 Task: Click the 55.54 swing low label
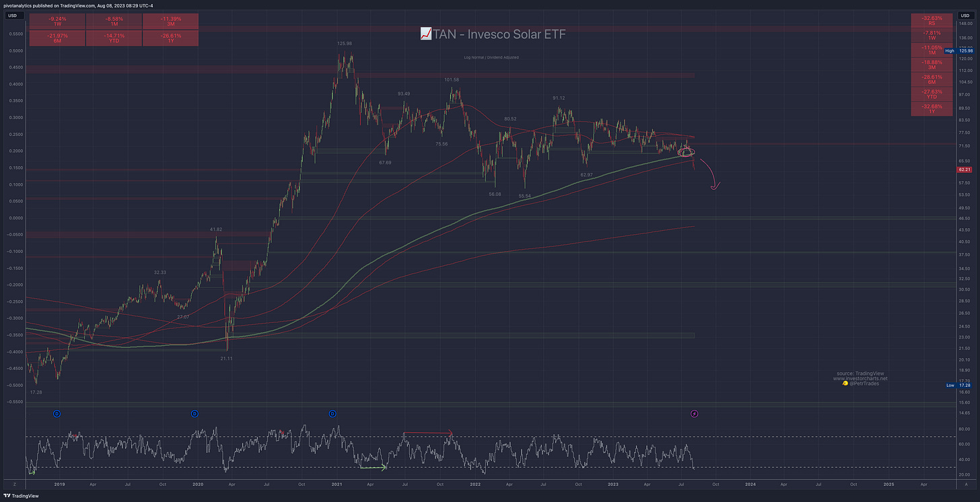(524, 195)
